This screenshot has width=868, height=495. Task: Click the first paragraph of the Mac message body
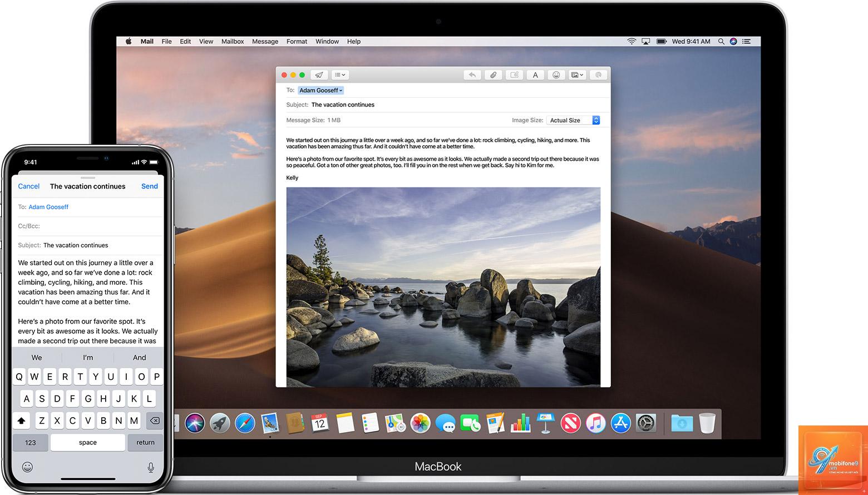(x=438, y=143)
